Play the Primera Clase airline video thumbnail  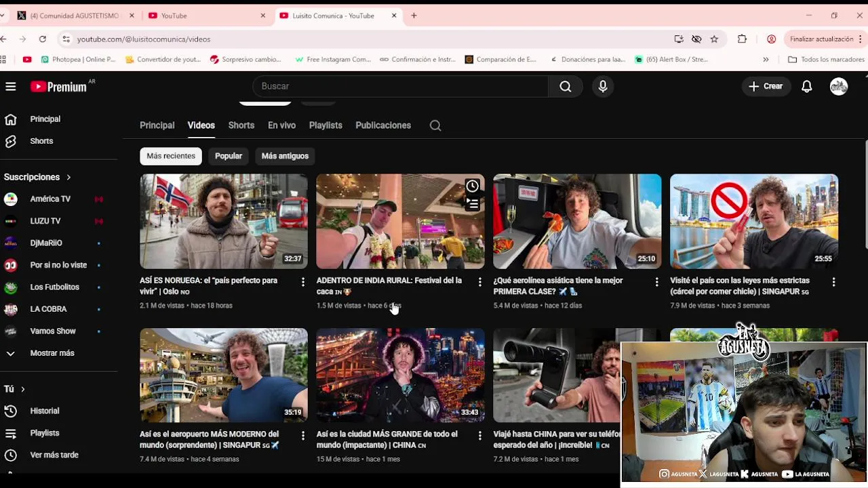(577, 222)
